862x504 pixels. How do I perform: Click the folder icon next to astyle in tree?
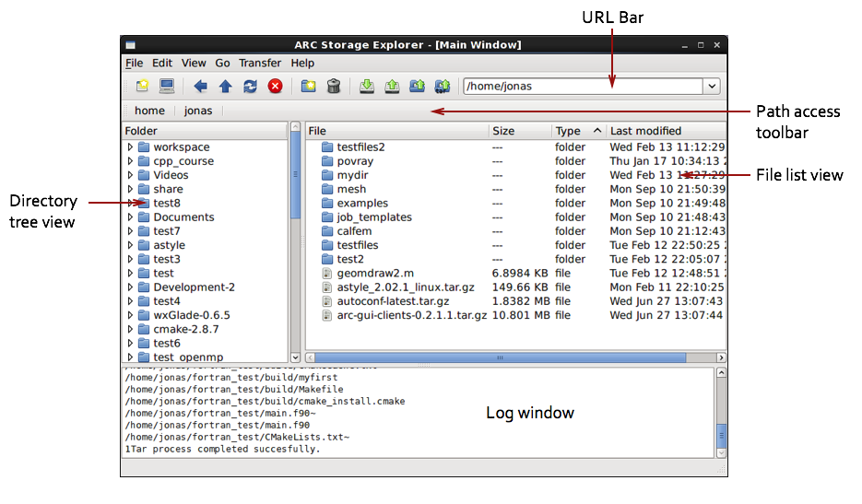pyautogui.click(x=144, y=245)
